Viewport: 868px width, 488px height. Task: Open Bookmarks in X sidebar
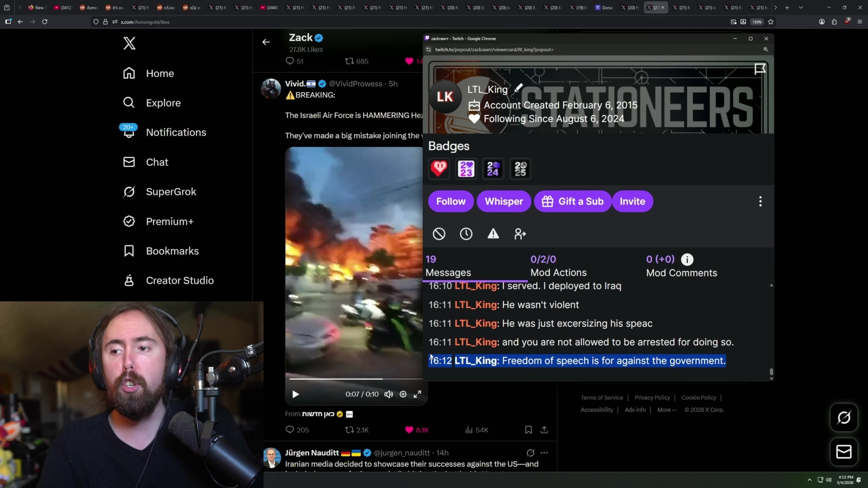172,251
